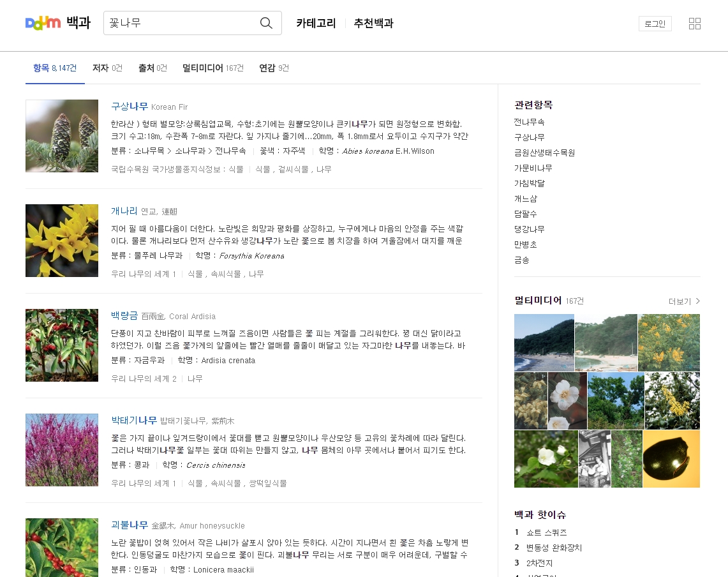Click the 멀티미디어 167건 sidebar heading

tap(549, 301)
